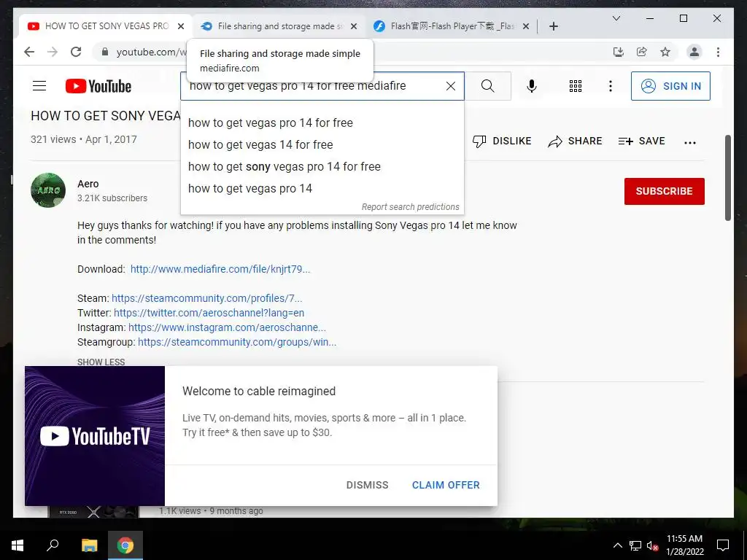Open the mediafire download link

[x=220, y=269]
